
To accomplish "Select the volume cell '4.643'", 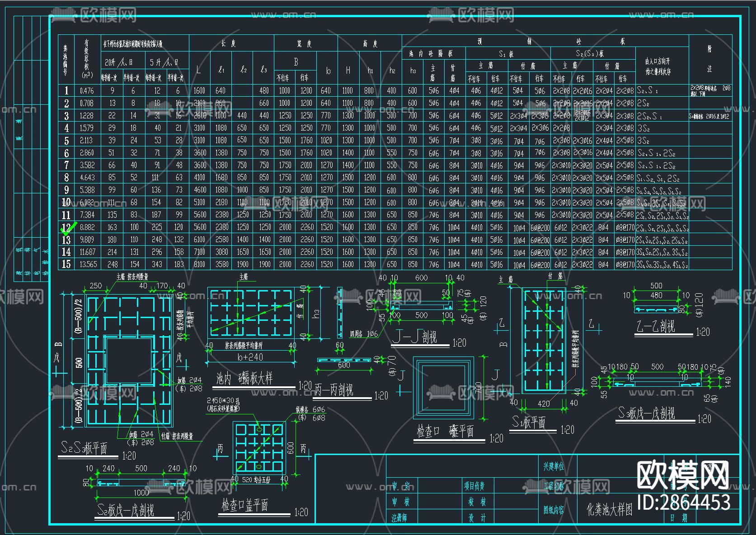I will [x=87, y=178].
